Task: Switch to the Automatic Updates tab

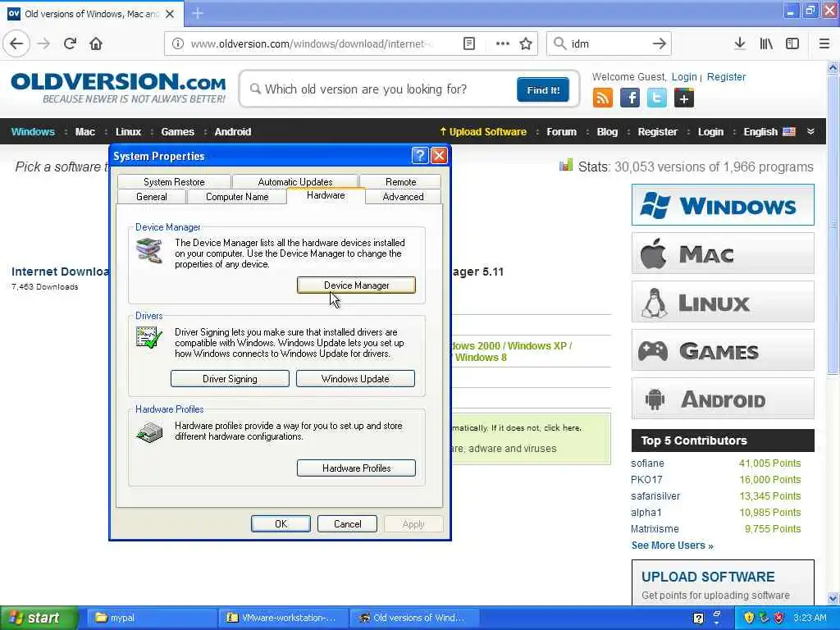Action: [295, 181]
